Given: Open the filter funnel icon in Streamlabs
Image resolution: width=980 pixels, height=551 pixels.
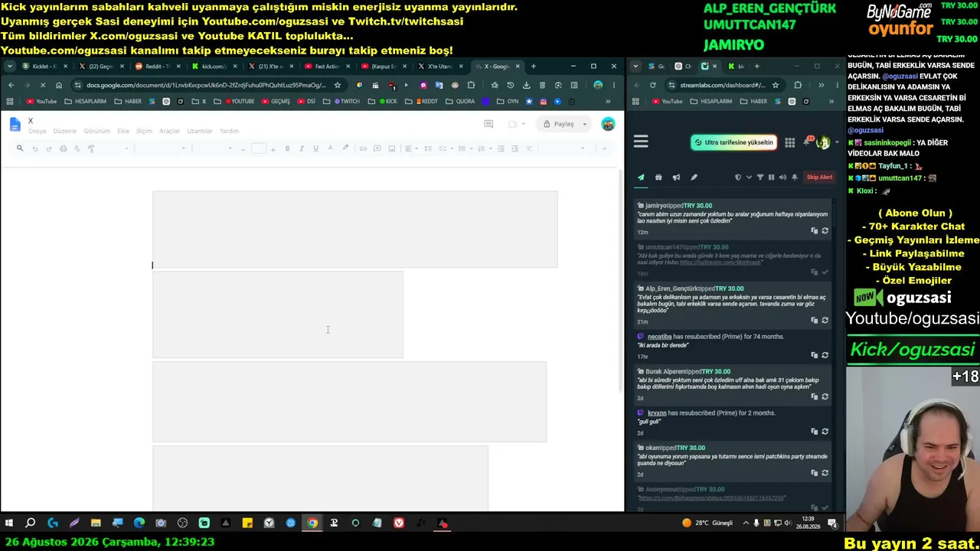Looking at the screenshot, I should pos(760,178).
